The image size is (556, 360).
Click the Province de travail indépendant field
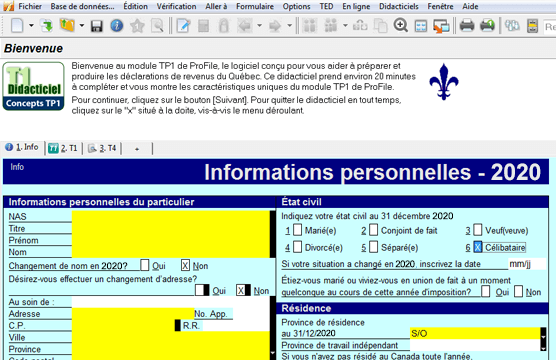[475, 345]
